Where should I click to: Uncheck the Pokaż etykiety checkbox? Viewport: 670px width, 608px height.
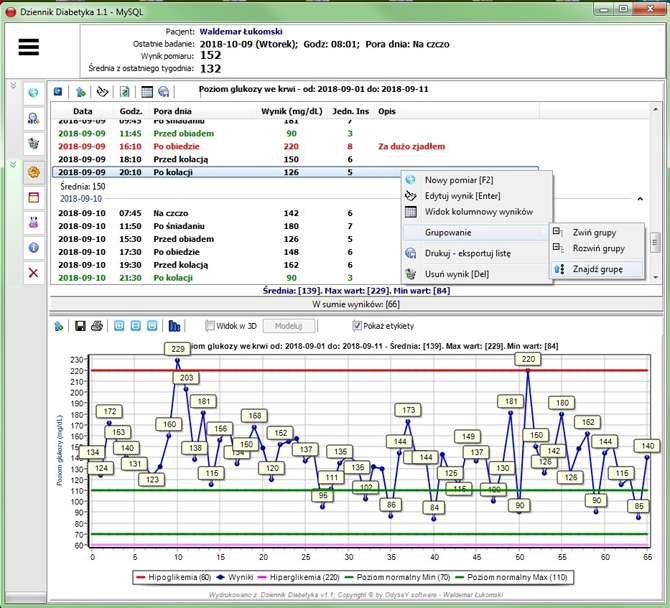[x=356, y=326]
